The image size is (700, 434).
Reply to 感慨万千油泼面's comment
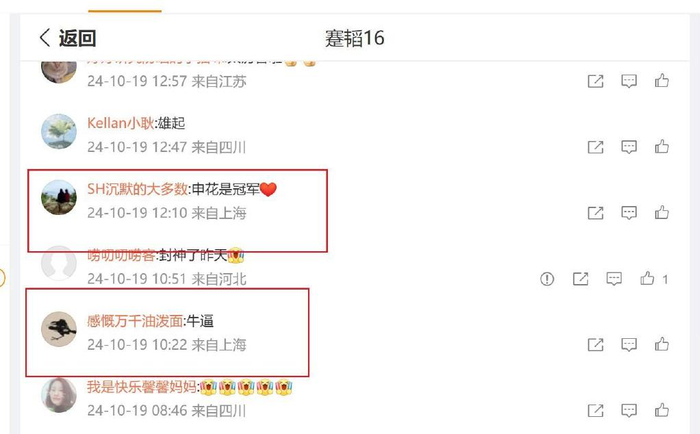[629, 345]
